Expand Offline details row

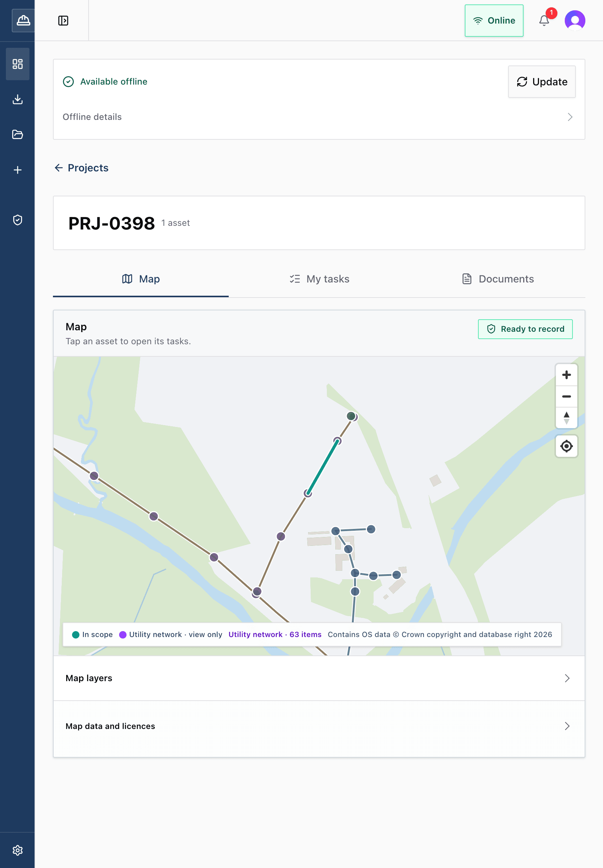(x=318, y=117)
